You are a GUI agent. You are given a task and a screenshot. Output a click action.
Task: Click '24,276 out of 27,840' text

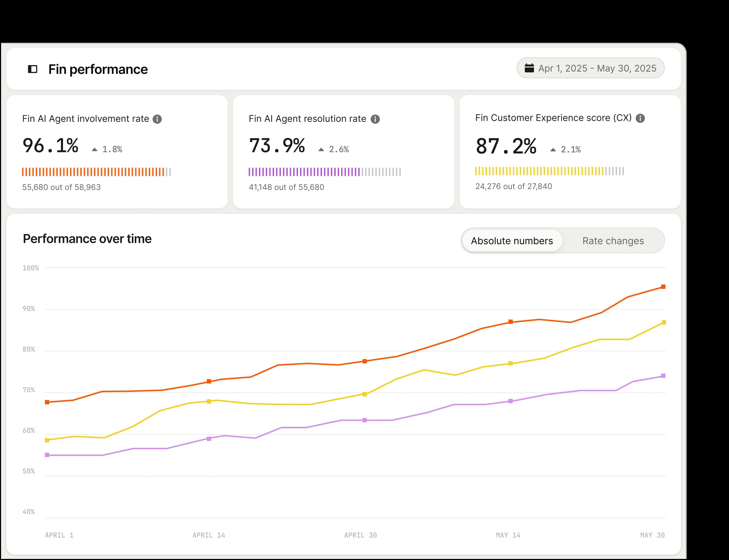(514, 186)
